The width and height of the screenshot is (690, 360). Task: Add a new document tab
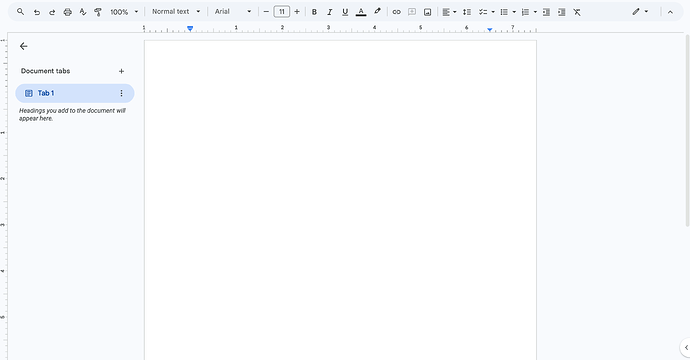coord(121,71)
